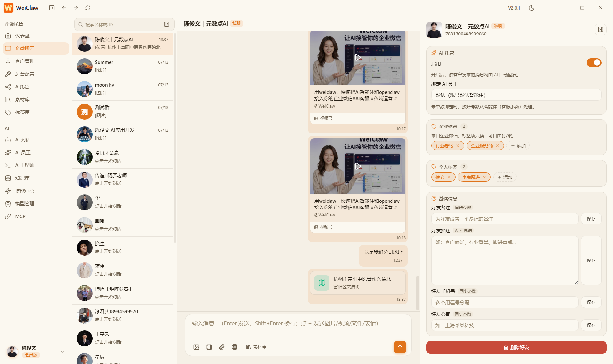Save the 好友公司 field
The image size is (613, 364).
coord(591,325)
